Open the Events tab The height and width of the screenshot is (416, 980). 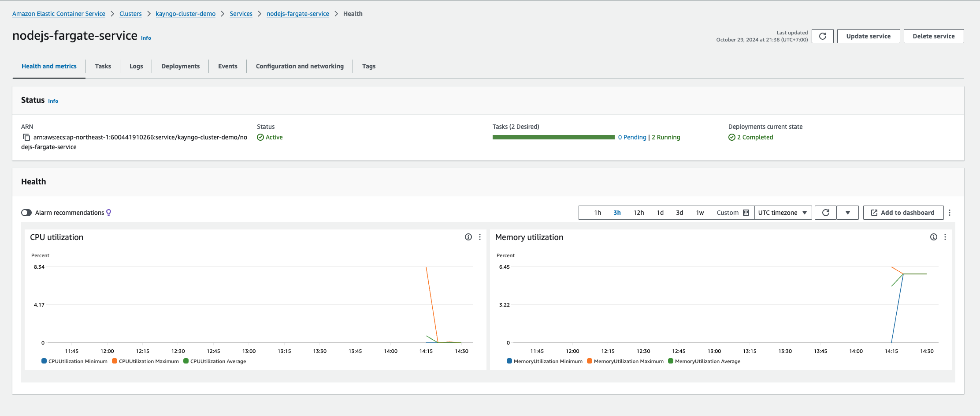[x=228, y=66]
